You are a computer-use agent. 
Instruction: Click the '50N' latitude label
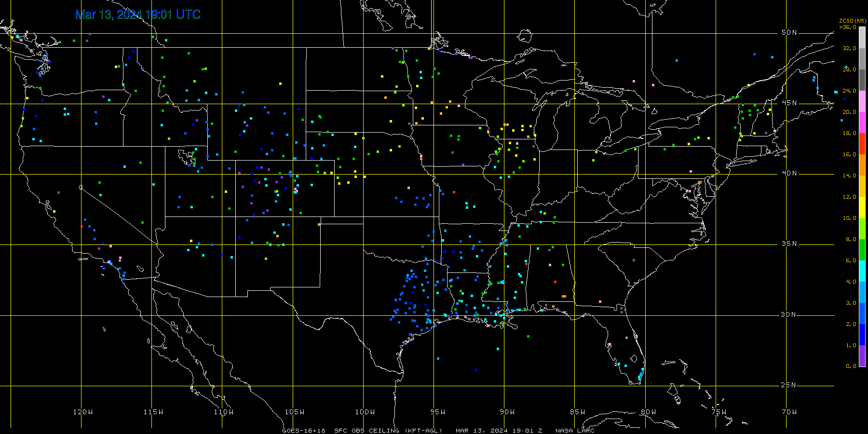pyautogui.click(x=789, y=33)
